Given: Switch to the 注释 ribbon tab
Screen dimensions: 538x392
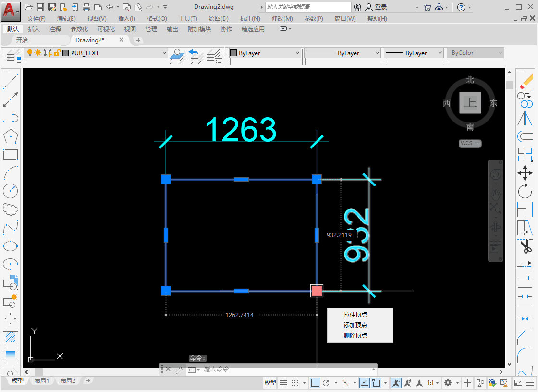Looking at the screenshot, I should tap(55, 29).
